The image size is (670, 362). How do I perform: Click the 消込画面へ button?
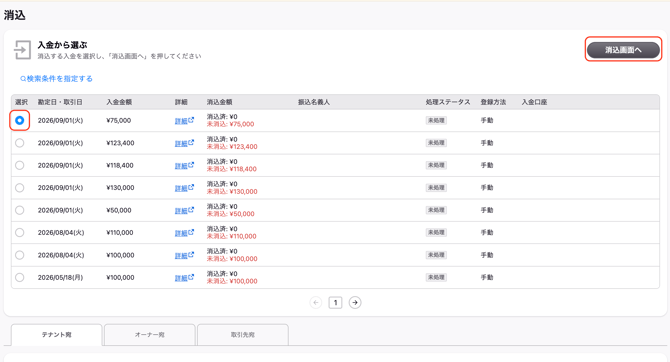[x=623, y=50]
